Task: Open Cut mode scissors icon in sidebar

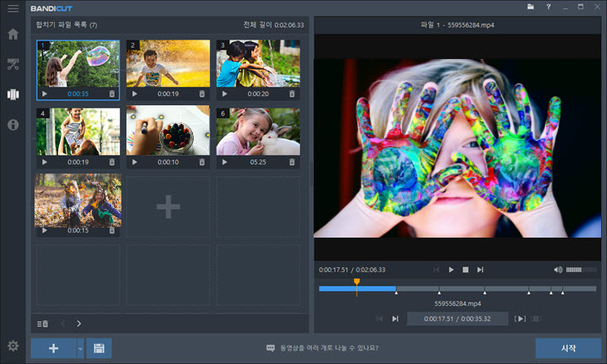Action: tap(13, 64)
